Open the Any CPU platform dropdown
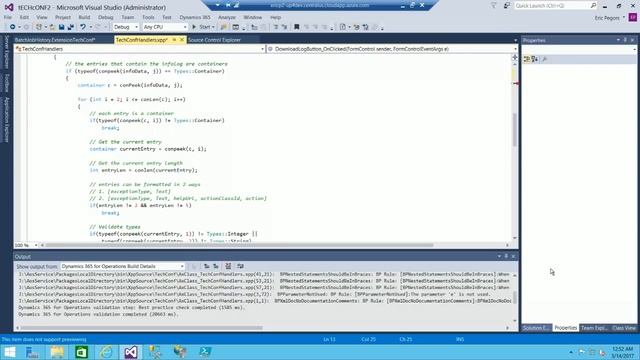The image size is (640, 360). [165, 27]
